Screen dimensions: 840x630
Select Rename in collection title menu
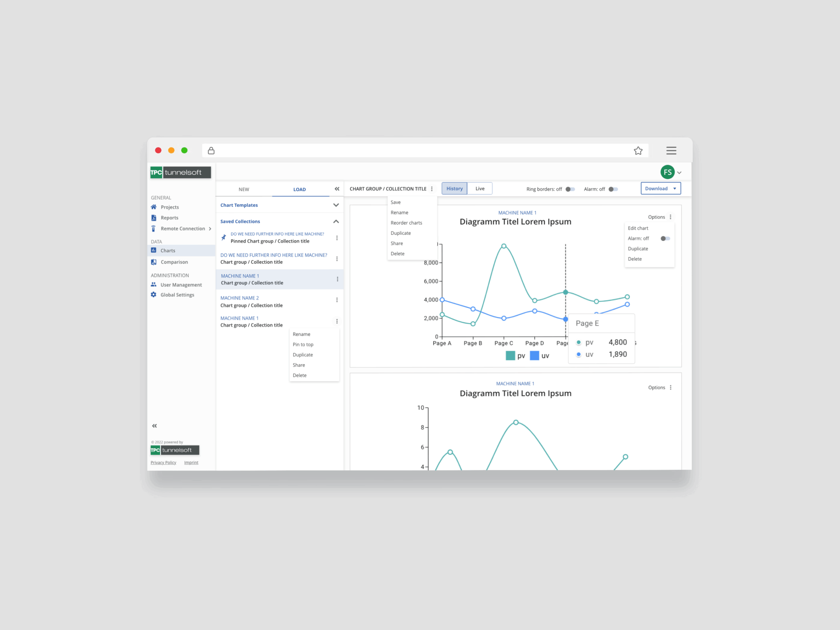(400, 213)
